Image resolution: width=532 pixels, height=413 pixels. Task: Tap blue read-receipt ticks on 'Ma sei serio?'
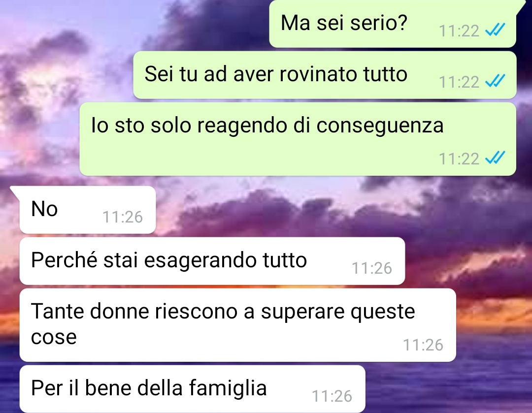coord(495,30)
